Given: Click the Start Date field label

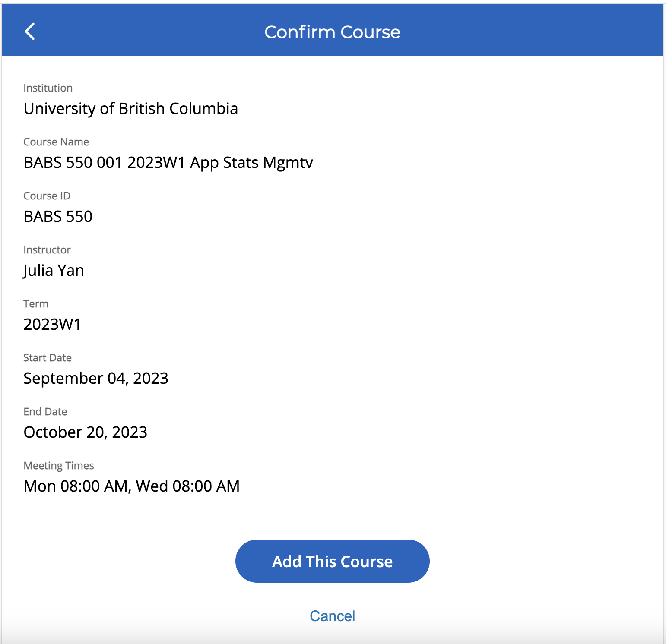Looking at the screenshot, I should click(x=48, y=358).
